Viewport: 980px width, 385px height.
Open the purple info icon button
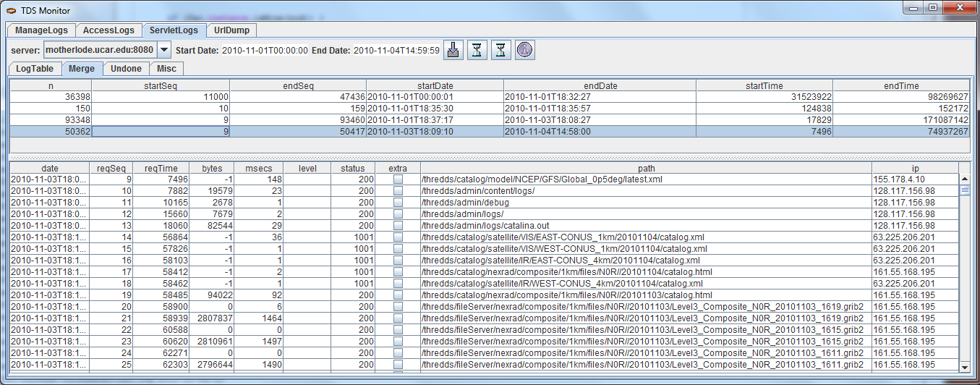(524, 50)
